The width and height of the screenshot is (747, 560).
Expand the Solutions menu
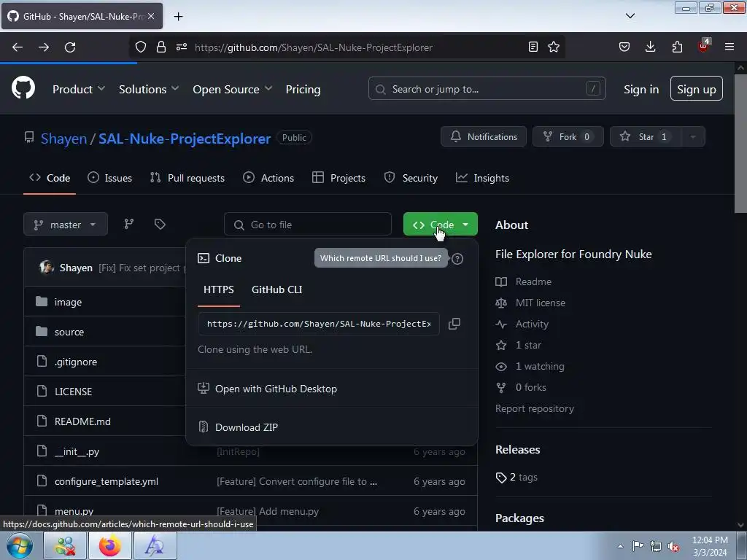click(149, 89)
